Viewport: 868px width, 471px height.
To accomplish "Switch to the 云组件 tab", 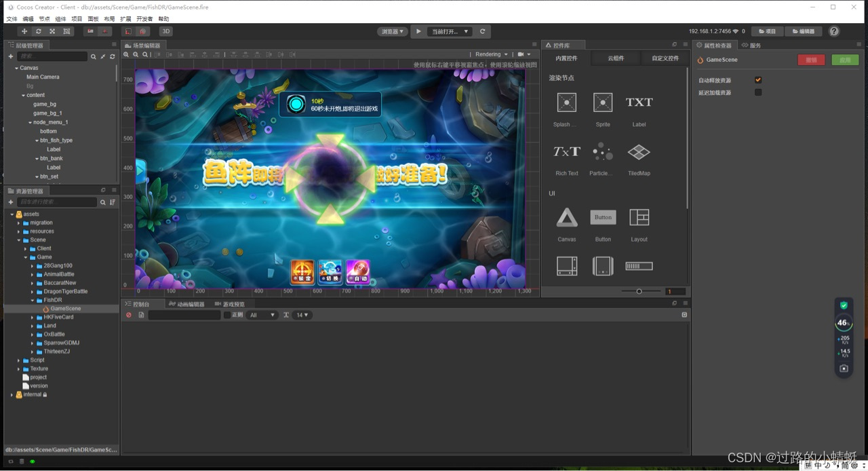I will [x=616, y=58].
